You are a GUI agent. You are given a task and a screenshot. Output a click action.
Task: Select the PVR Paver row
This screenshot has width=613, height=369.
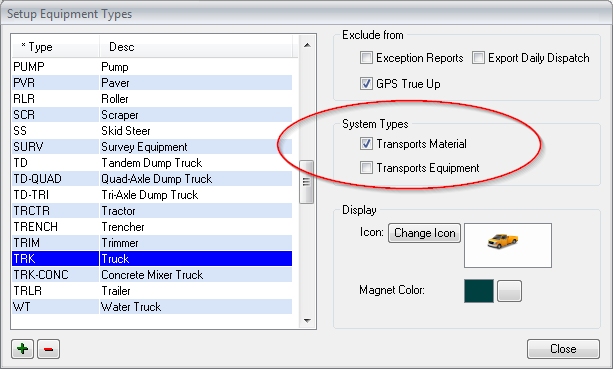(152, 83)
